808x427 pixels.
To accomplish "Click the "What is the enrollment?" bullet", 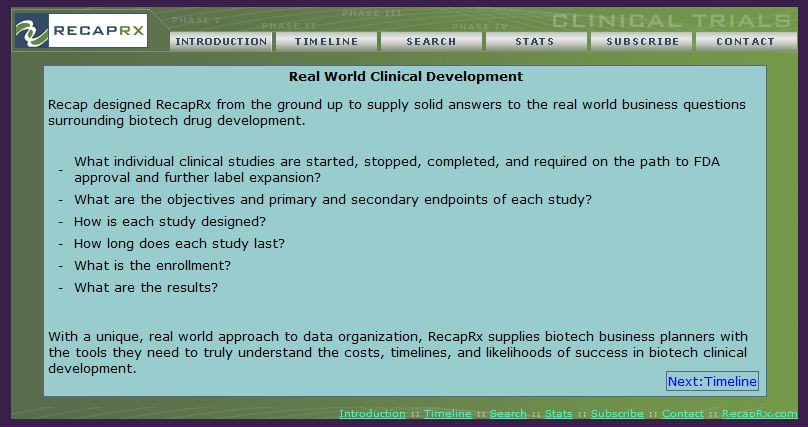I will coord(153,266).
